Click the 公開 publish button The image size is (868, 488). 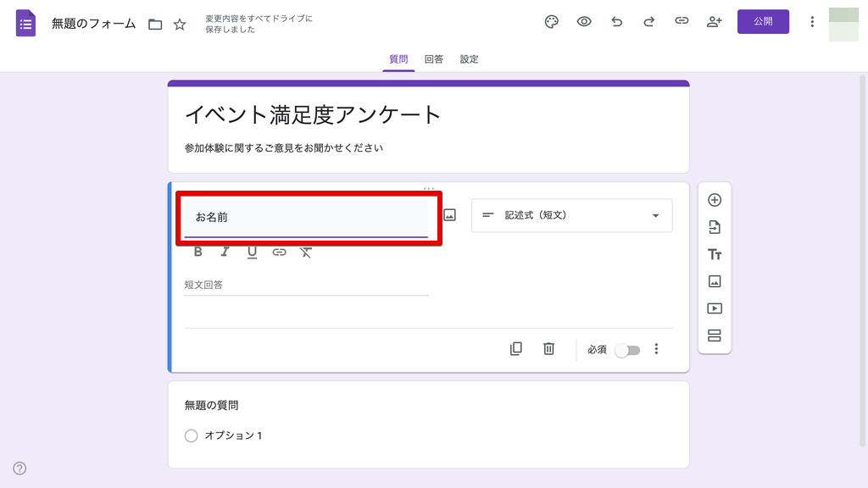click(763, 22)
